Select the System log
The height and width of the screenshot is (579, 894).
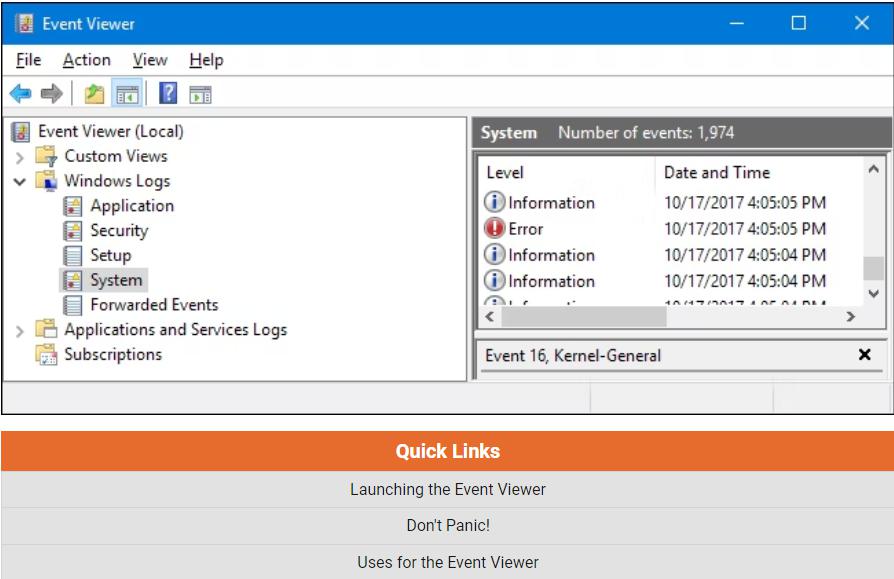click(x=116, y=280)
